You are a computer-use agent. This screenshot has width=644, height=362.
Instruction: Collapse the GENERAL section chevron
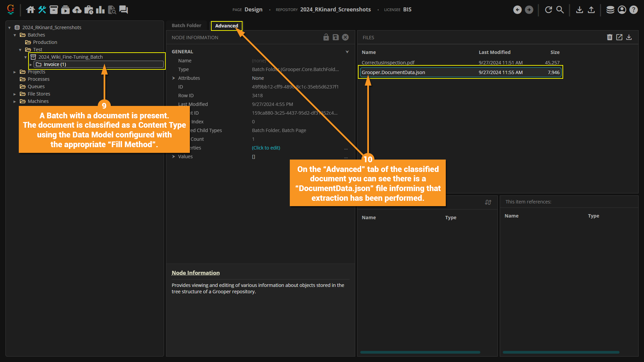(347, 52)
